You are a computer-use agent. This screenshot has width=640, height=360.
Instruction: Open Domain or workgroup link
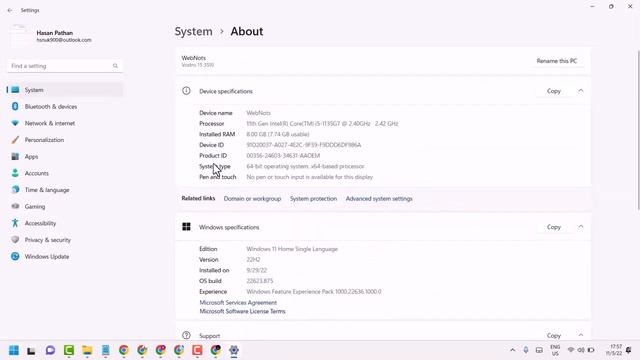click(x=252, y=199)
